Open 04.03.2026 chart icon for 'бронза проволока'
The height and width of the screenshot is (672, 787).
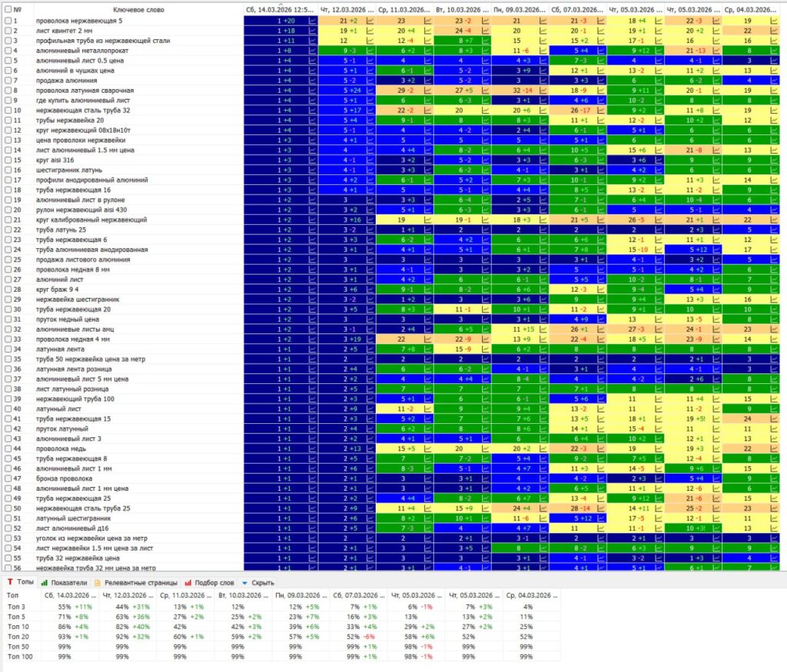click(x=773, y=478)
